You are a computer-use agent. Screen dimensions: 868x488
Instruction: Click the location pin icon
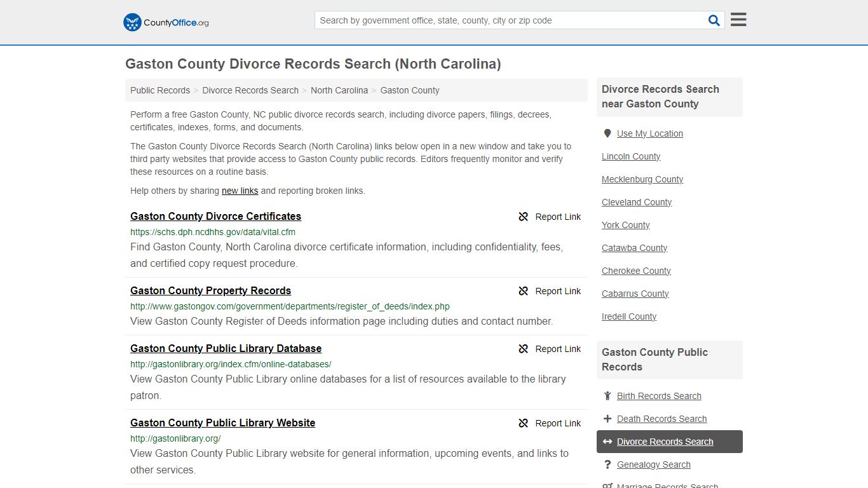click(x=607, y=133)
